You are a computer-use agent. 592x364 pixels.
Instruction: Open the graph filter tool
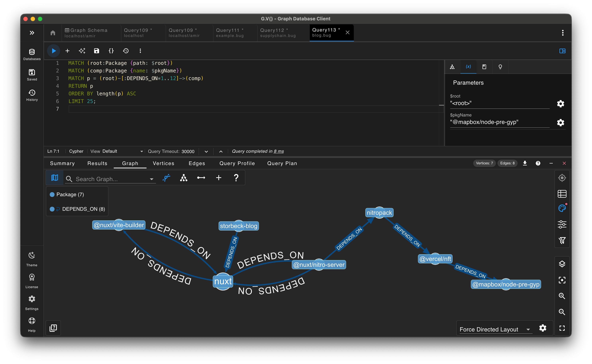562,240
